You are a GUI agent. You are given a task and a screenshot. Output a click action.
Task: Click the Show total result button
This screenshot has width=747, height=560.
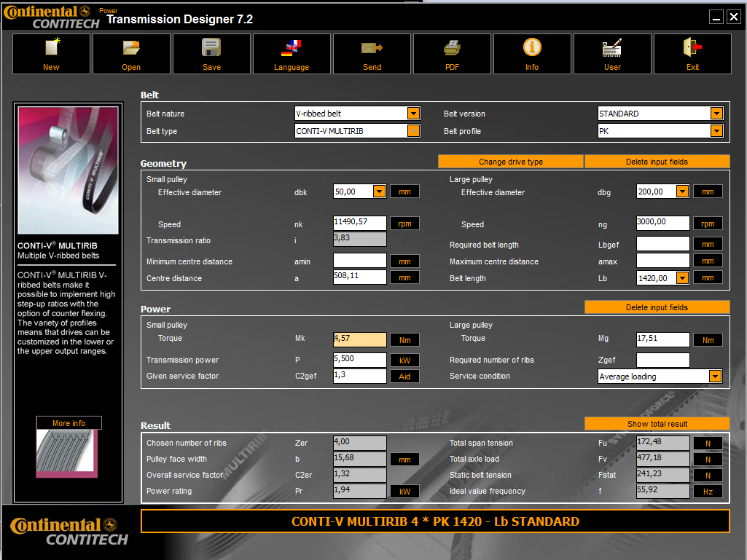point(657,423)
